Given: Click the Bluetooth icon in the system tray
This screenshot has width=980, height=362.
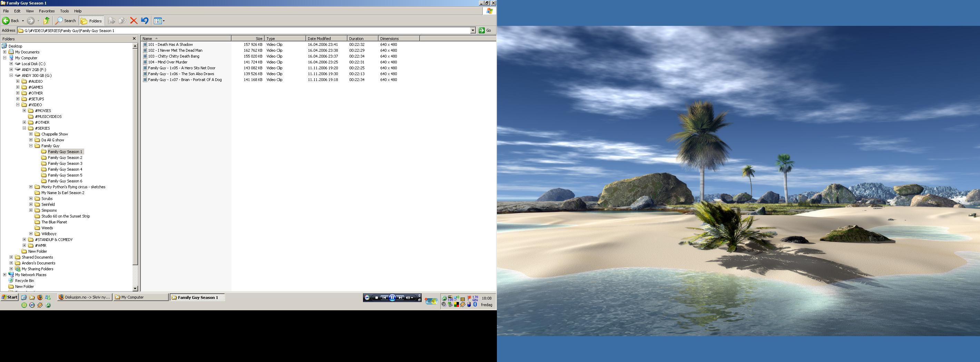Looking at the screenshot, I should tap(475, 304).
